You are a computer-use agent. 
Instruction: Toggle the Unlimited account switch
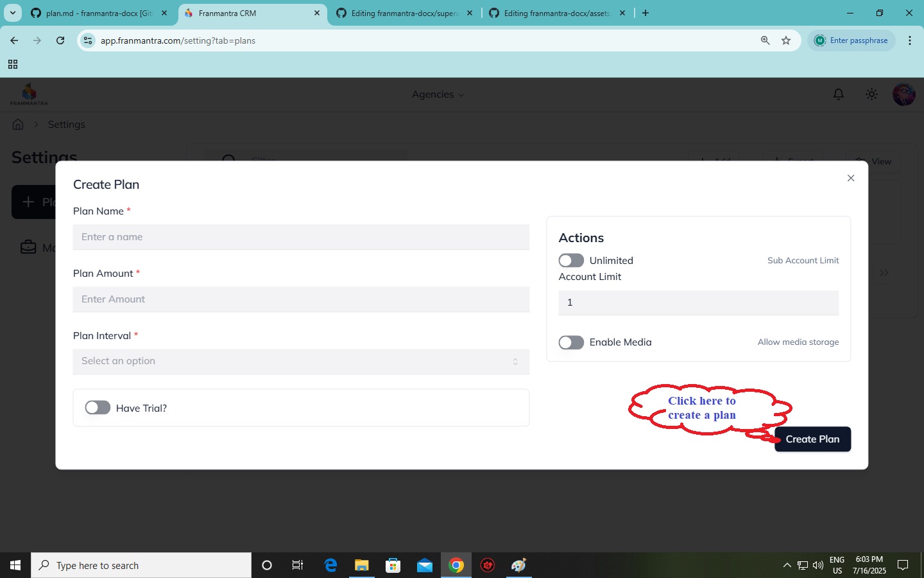[571, 260]
